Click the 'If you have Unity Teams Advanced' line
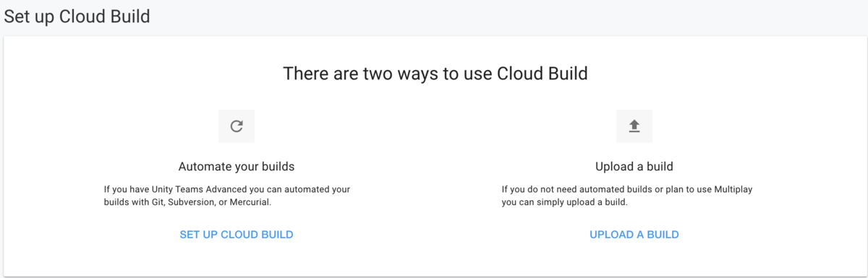 227,189
